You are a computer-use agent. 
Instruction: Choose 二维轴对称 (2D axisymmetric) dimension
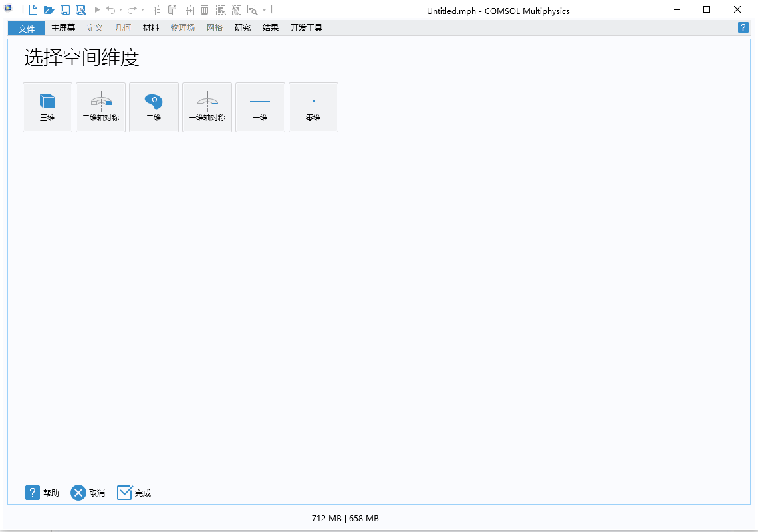(x=100, y=107)
